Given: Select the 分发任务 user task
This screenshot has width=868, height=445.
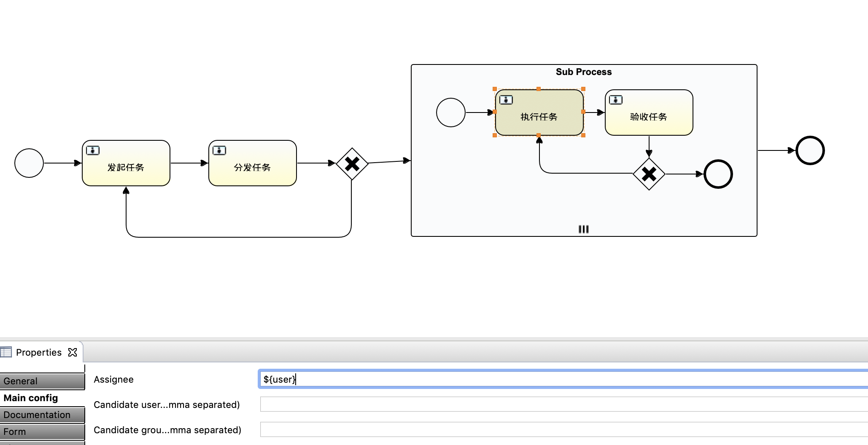Looking at the screenshot, I should [253, 163].
